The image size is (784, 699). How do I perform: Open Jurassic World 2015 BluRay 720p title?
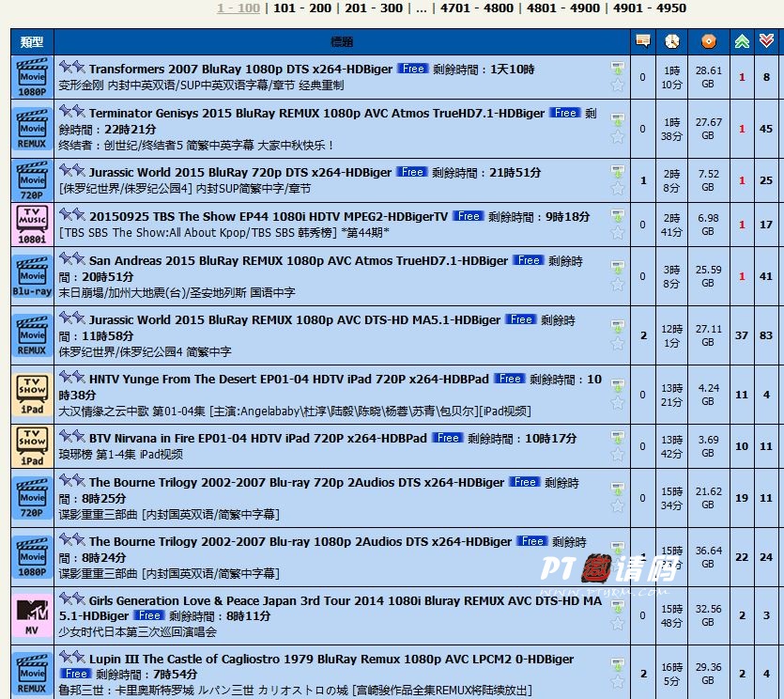[240, 173]
